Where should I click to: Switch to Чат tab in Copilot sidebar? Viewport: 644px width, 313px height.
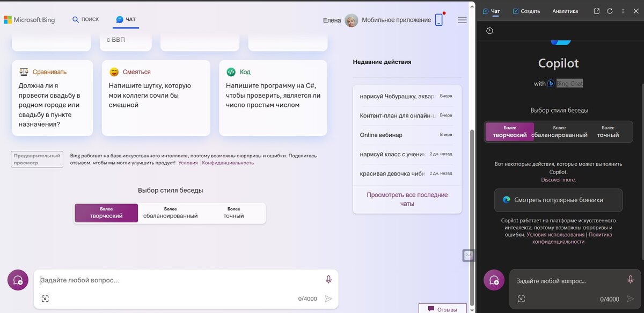(x=491, y=11)
